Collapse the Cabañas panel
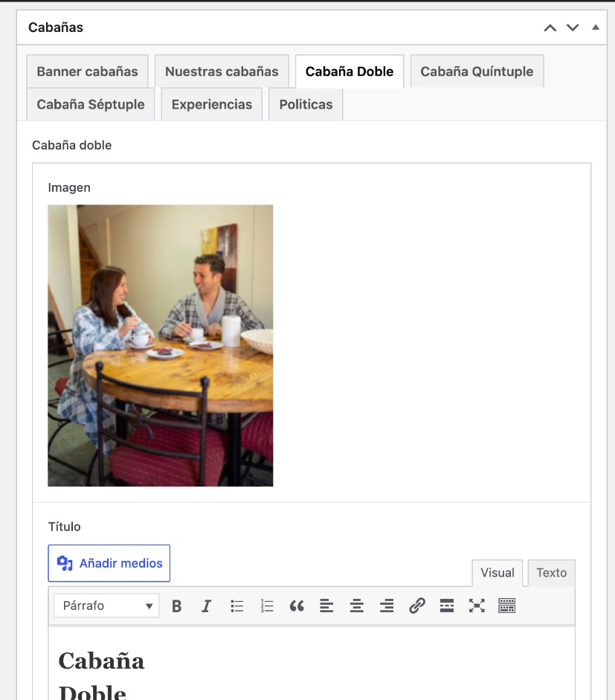 [x=596, y=28]
